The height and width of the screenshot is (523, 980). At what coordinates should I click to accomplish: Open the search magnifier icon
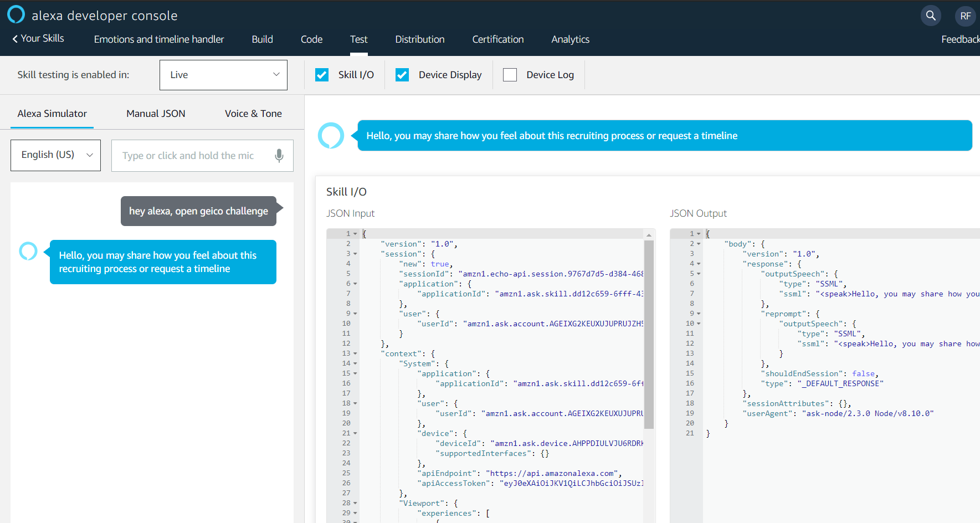[x=931, y=16]
